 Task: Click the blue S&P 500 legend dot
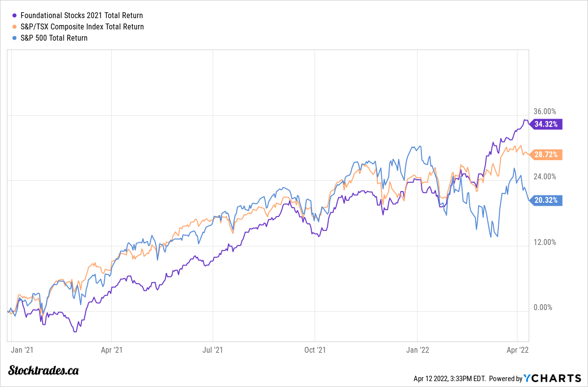coord(14,38)
